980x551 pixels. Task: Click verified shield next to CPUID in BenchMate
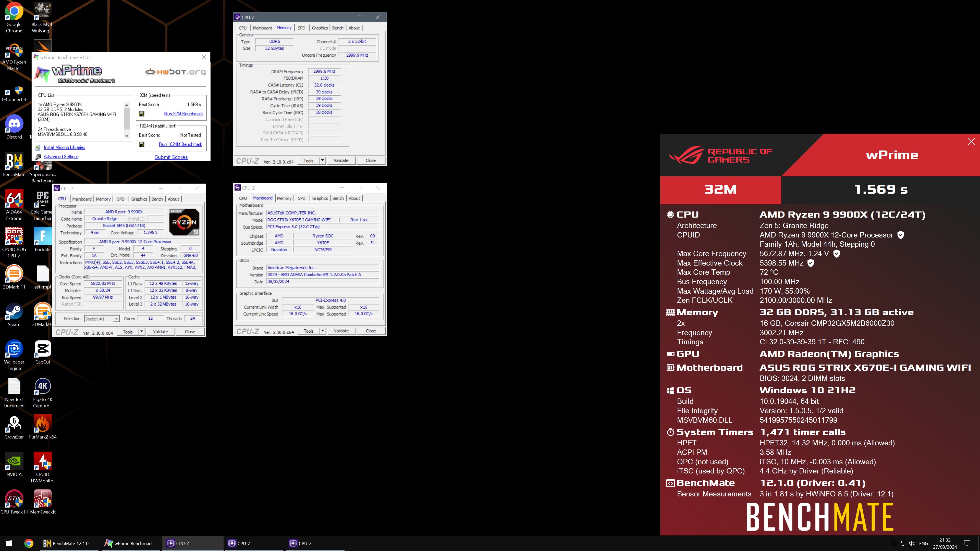900,235
